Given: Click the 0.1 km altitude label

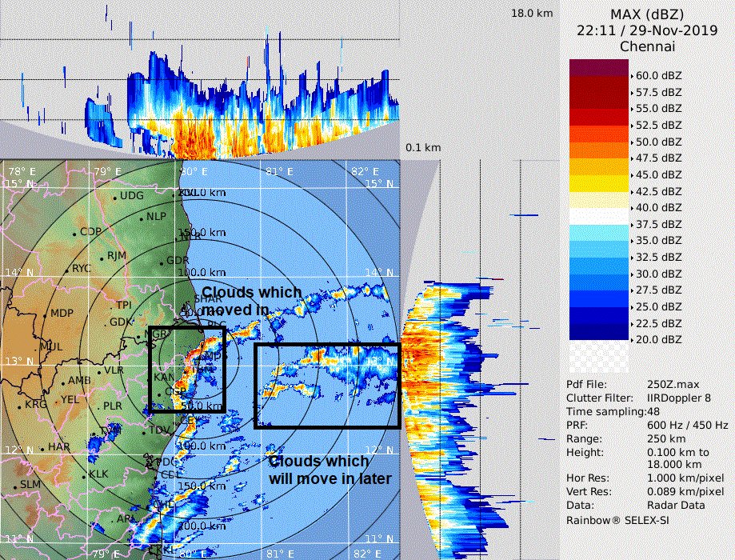Looking at the screenshot, I should coord(423,148).
